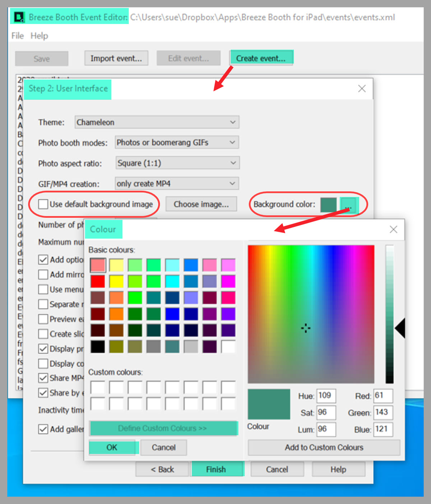Select black basic colour swatch
The image size is (431, 504).
[x=98, y=347]
